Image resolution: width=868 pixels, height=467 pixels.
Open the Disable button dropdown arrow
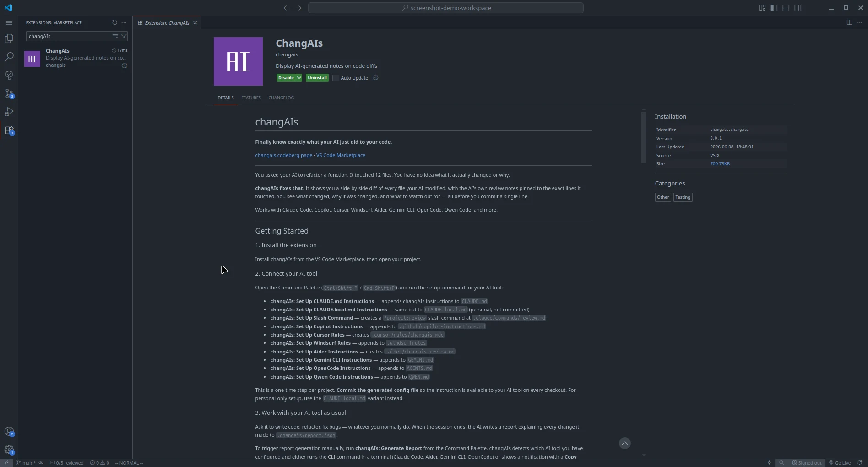point(299,78)
